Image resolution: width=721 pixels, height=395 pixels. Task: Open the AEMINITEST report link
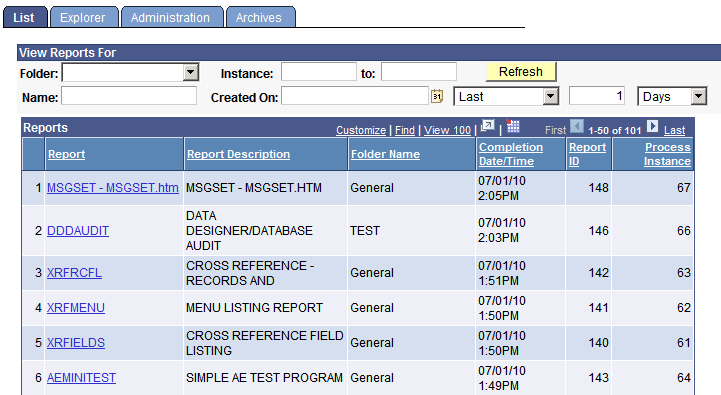pos(81,378)
